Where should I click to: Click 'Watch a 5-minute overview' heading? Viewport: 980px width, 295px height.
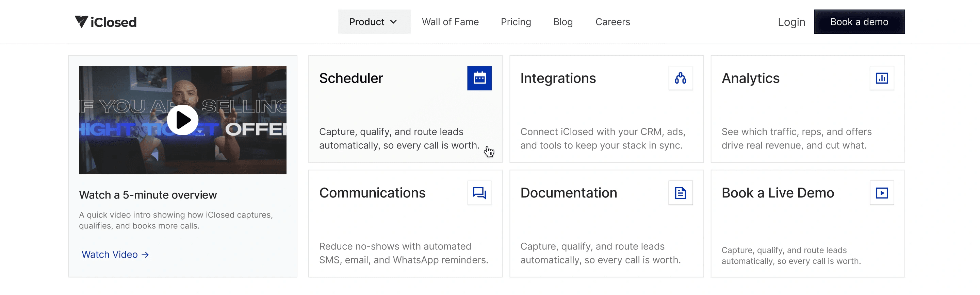pos(148,195)
